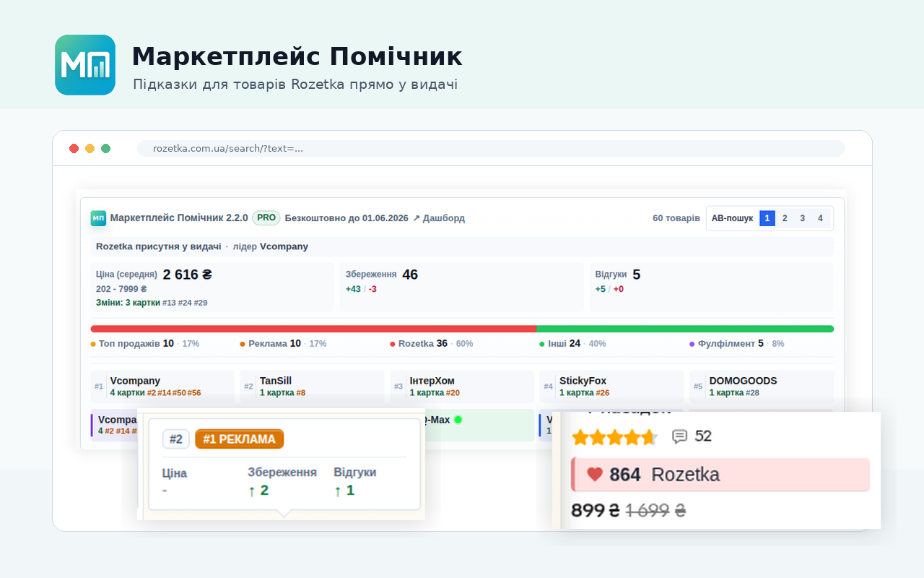Open the Дашборд link
Viewport: 924px width, 578px height.
(x=439, y=218)
